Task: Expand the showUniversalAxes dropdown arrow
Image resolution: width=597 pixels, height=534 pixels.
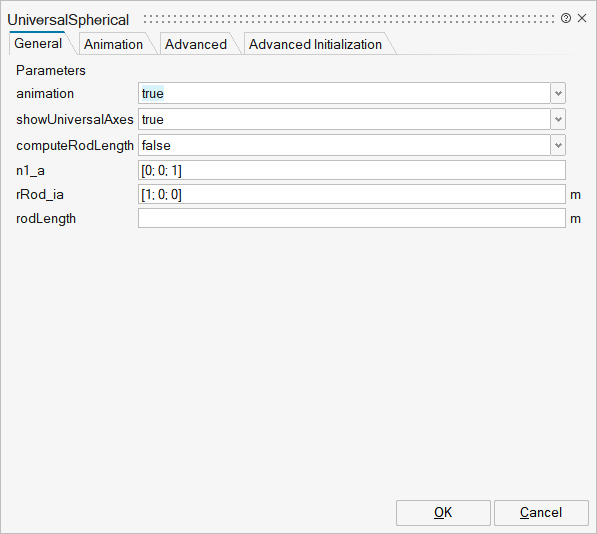Action: coord(558,119)
